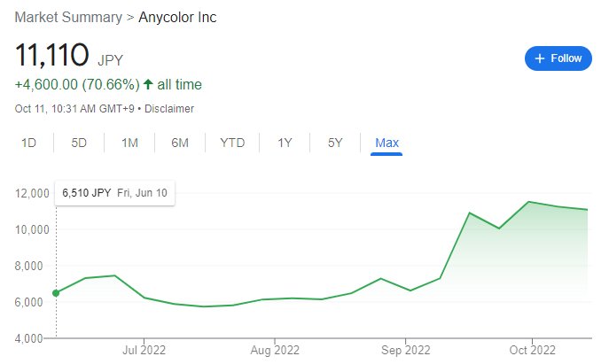Click the Jul 2022 axis marker
Screen dimensions: 609x364
144,350
